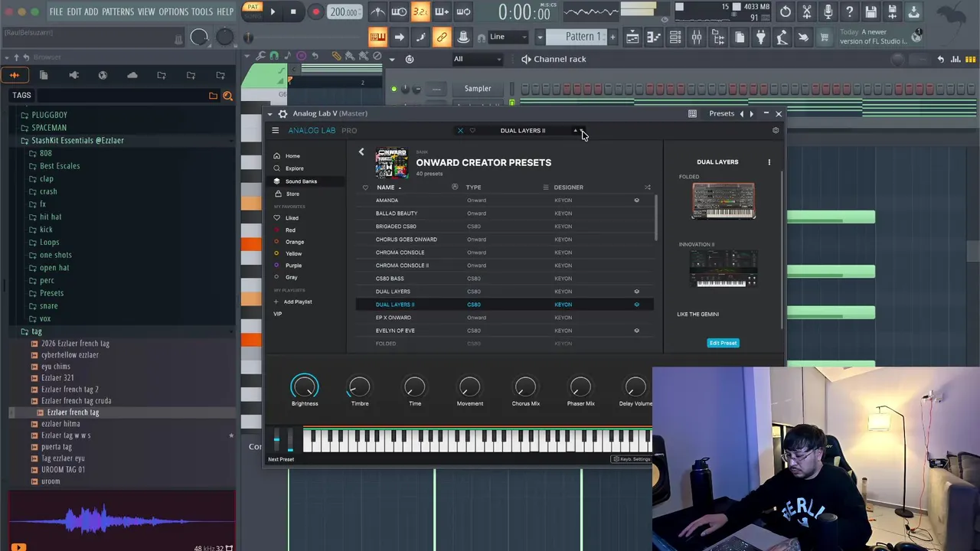Shuffle presets with the shuffle icon
The height and width of the screenshot is (551, 980).
click(x=647, y=187)
